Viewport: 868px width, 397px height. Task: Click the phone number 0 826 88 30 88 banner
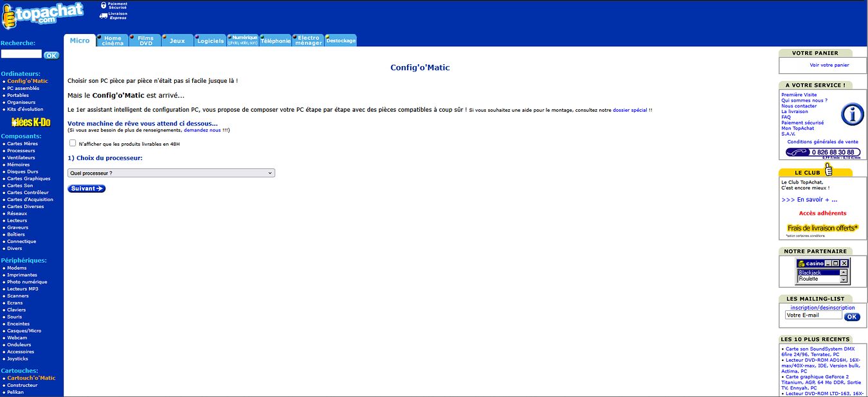coord(823,152)
